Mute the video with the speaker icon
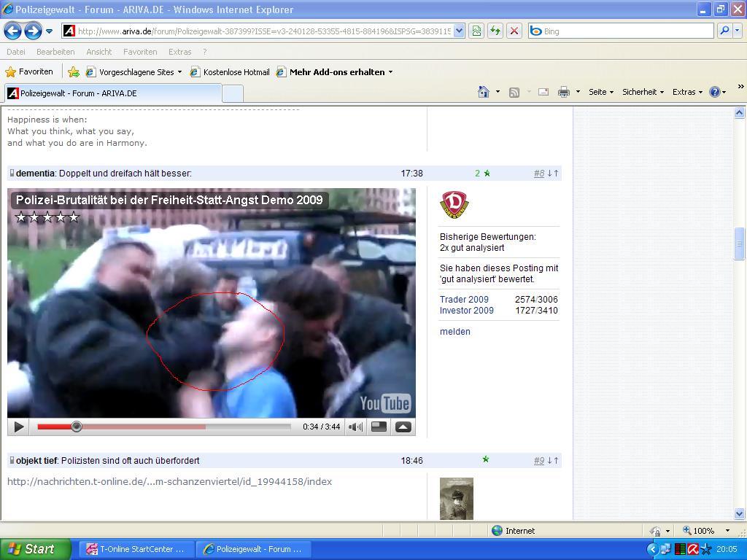Image resolution: width=747 pixels, height=560 pixels. tap(355, 427)
